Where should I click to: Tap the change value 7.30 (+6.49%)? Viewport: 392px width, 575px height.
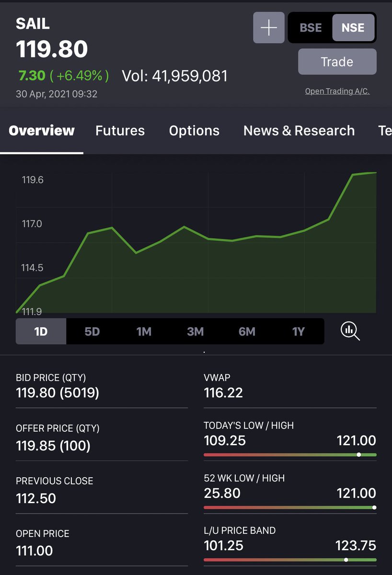[64, 76]
